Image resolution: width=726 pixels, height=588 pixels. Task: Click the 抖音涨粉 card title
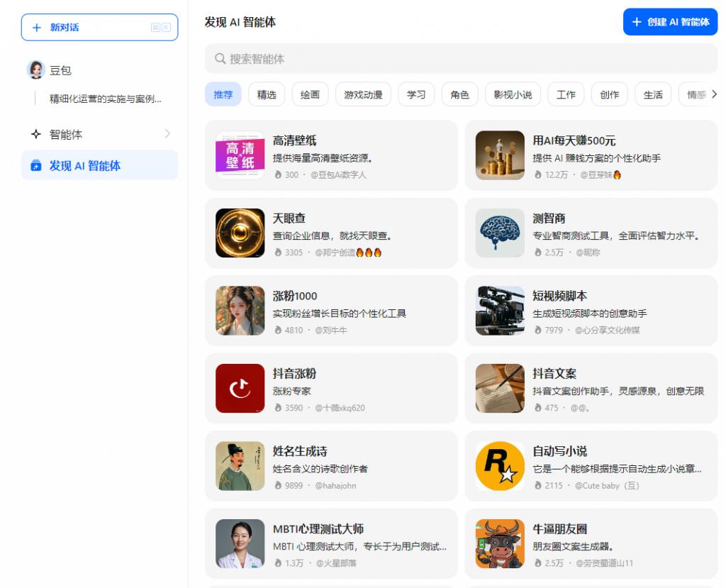(x=294, y=374)
